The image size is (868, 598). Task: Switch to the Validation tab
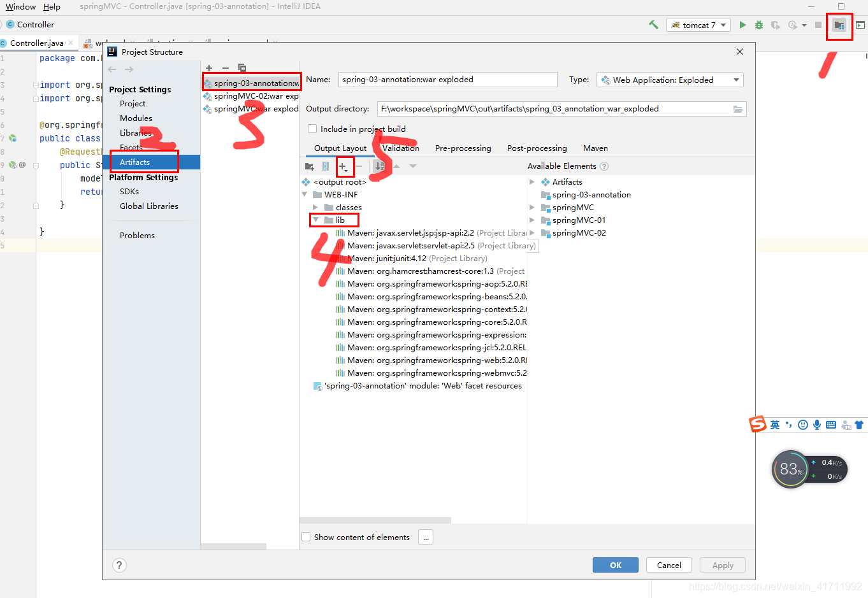tap(401, 148)
